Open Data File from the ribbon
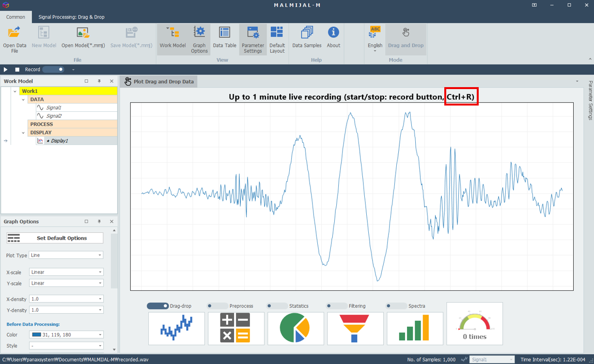 coord(15,39)
